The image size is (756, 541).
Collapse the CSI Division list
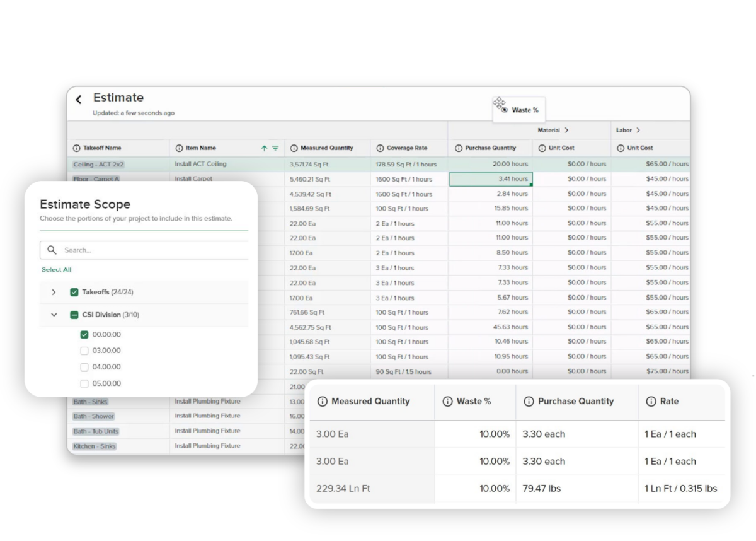54,315
